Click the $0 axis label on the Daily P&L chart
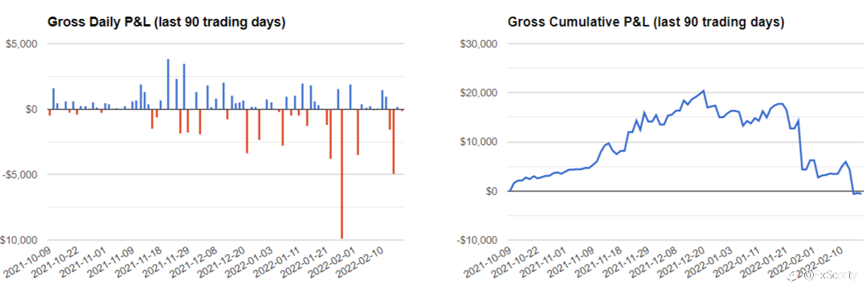The width and height of the screenshot is (868, 297). (32, 109)
